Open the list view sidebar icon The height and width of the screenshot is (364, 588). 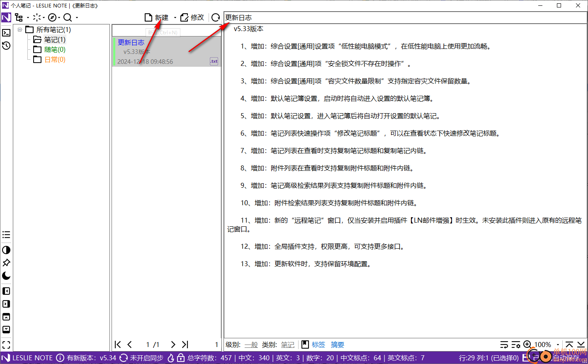6,235
